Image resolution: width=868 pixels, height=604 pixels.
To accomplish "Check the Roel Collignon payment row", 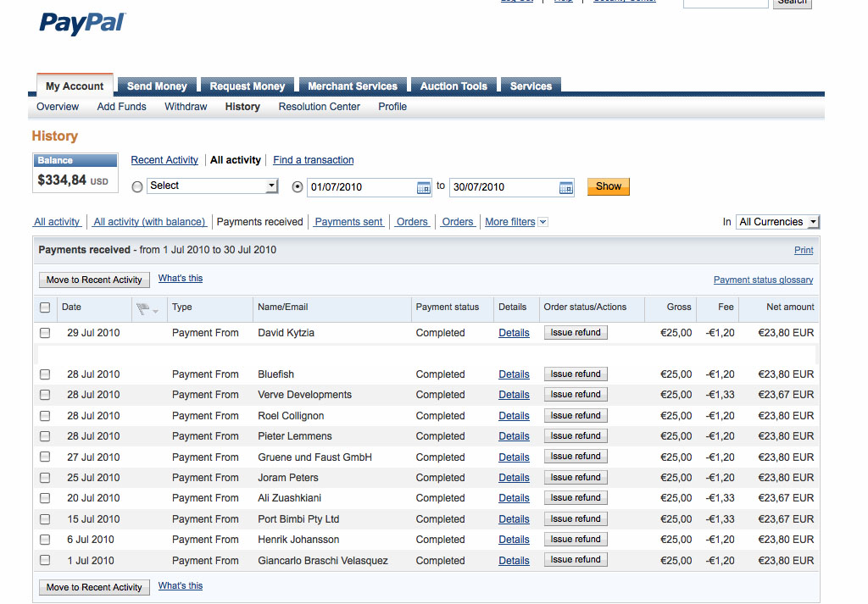I will coord(45,416).
